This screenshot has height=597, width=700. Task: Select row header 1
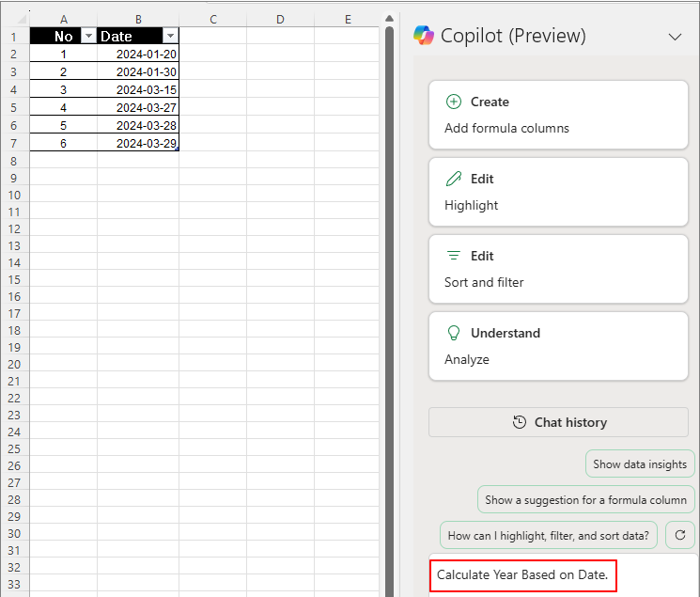(x=14, y=36)
